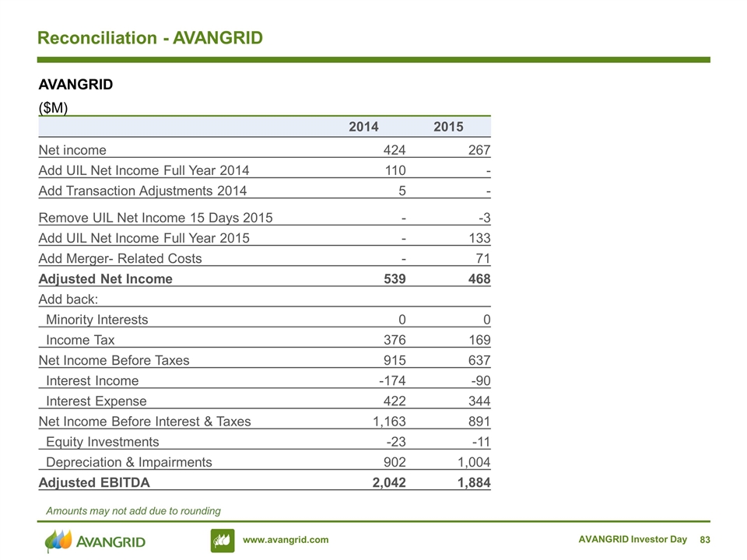Select 'Add Merger- Related Costs' row label
Viewport: 747px width, 560px height.
(120, 258)
